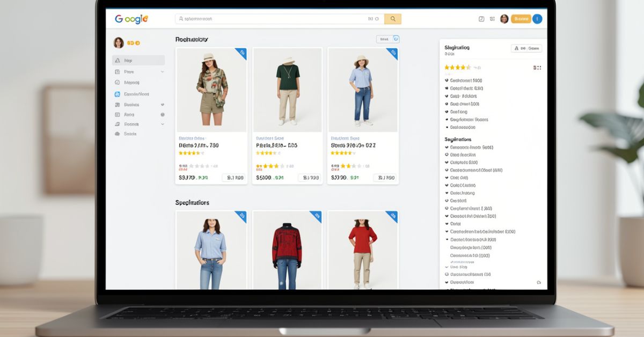Click the round blue button at header's far right
The width and height of the screenshot is (644, 337).
[537, 19]
